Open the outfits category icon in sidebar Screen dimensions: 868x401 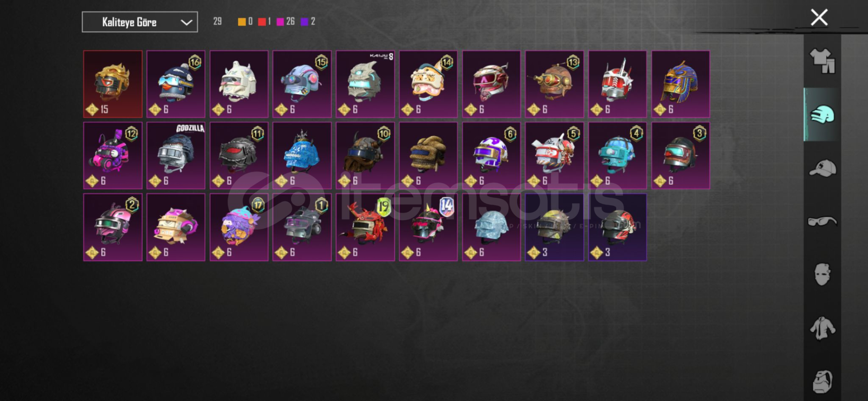[x=822, y=61]
